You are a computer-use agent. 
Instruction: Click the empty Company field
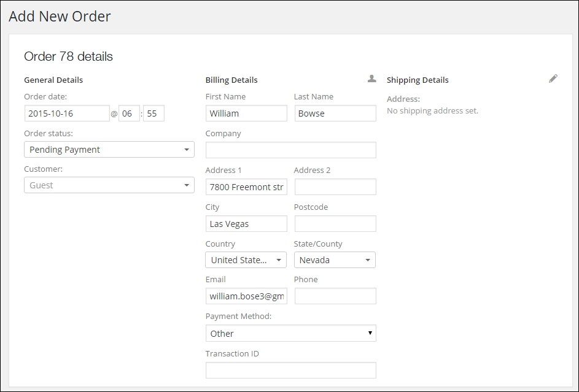pyautogui.click(x=290, y=150)
